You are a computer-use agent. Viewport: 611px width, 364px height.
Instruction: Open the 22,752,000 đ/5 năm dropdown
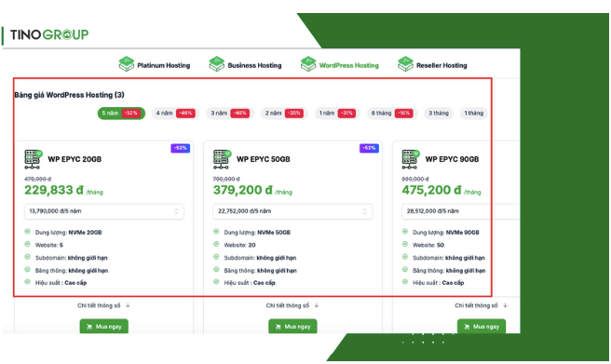[292, 211]
